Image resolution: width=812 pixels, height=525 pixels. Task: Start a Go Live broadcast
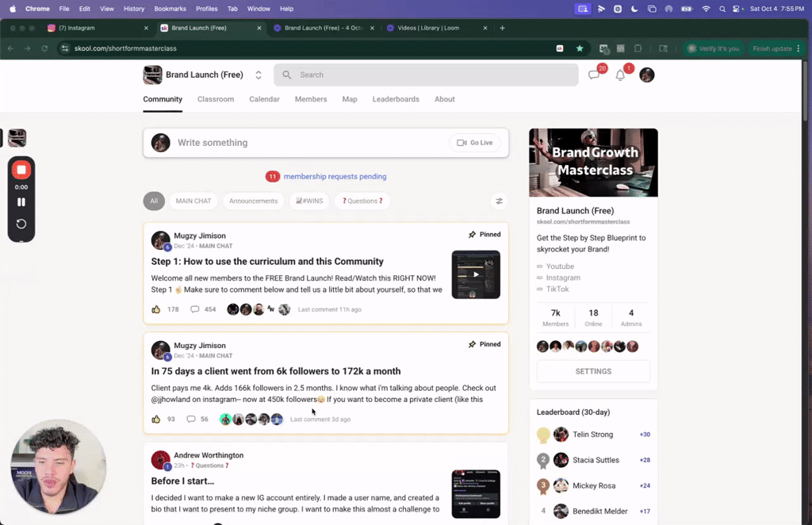click(x=474, y=143)
